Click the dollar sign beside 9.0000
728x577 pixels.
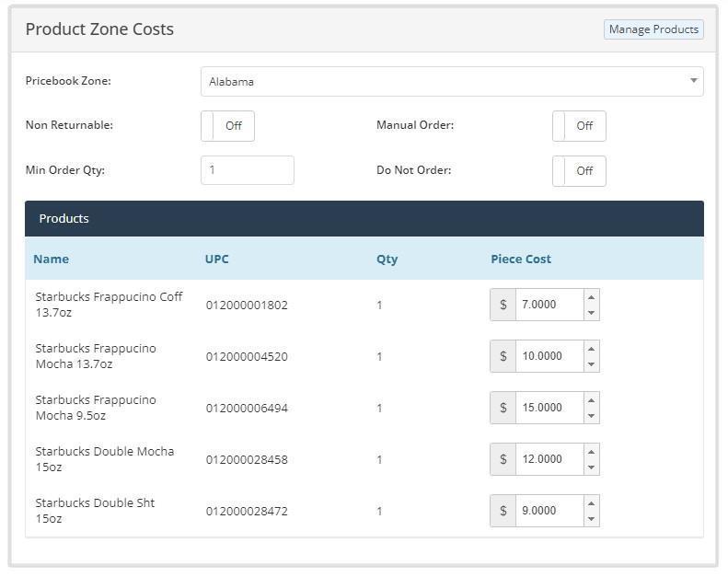503,511
